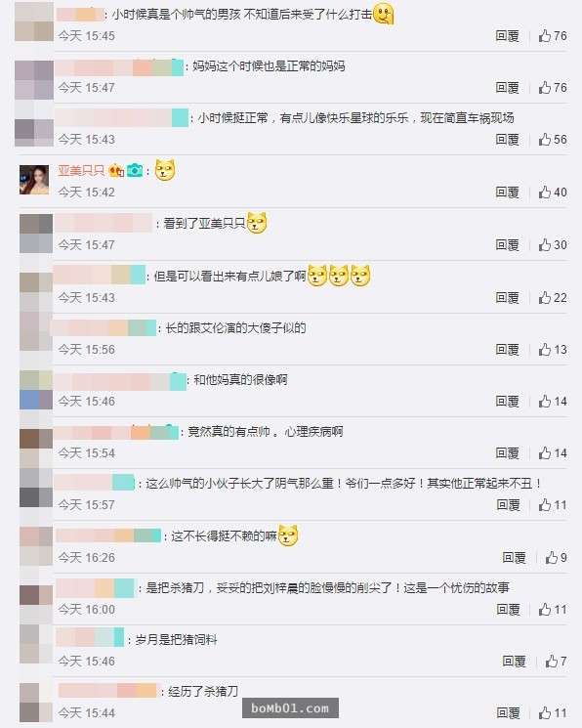Like the 岁月是把猪饲料 comment
The width and height of the screenshot is (582, 728).
click(x=556, y=662)
